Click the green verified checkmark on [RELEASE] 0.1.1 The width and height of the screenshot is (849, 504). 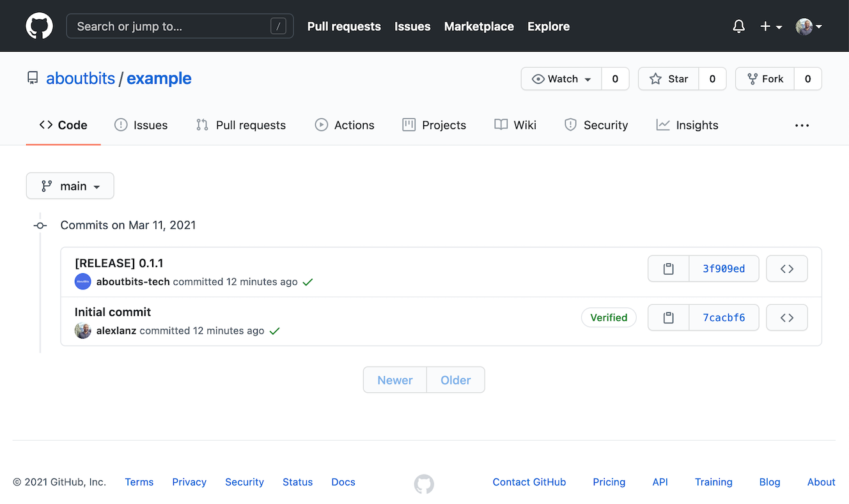click(x=308, y=282)
